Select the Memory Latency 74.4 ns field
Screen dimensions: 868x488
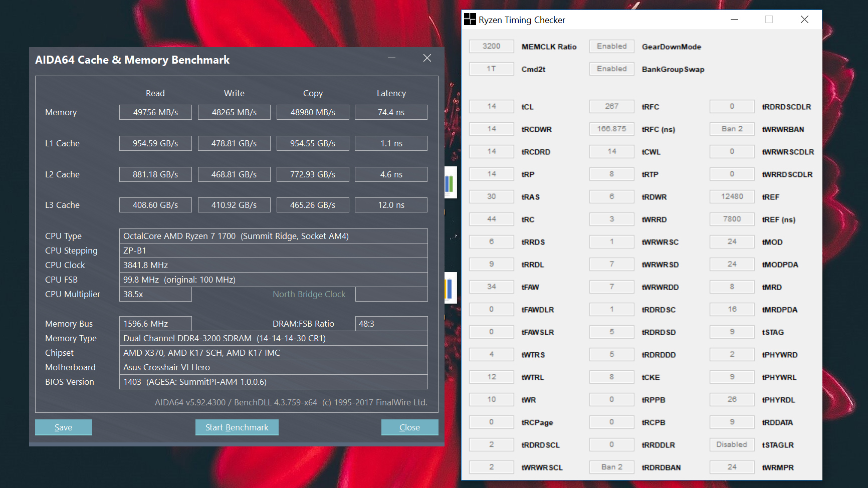click(x=391, y=112)
